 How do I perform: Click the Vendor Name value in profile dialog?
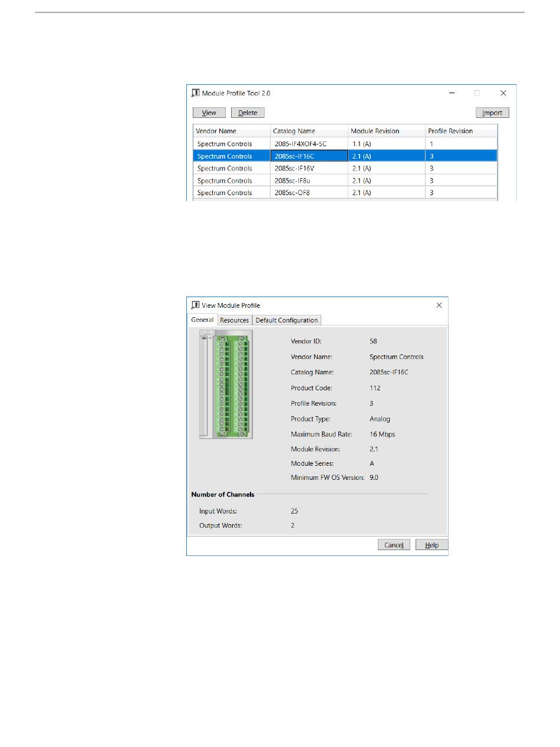point(396,357)
